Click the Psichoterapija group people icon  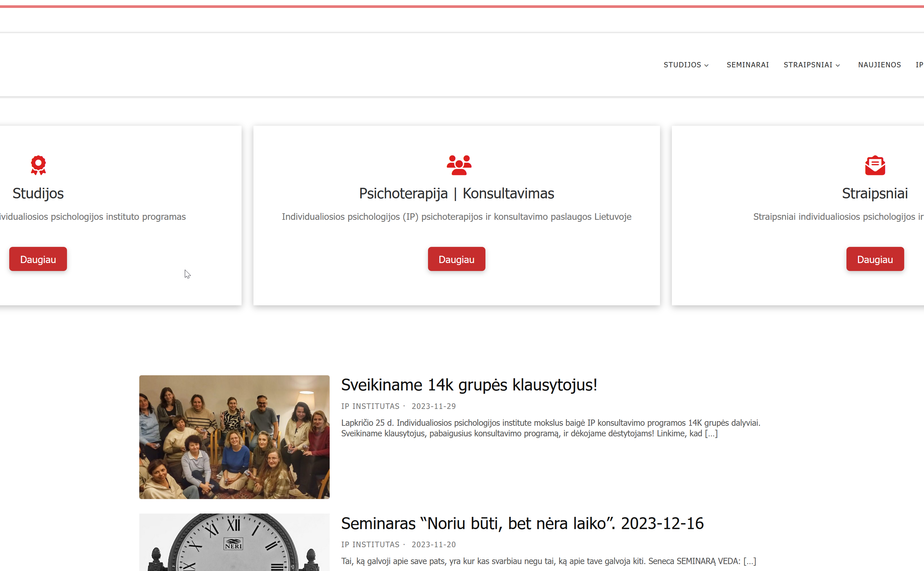tap(459, 165)
